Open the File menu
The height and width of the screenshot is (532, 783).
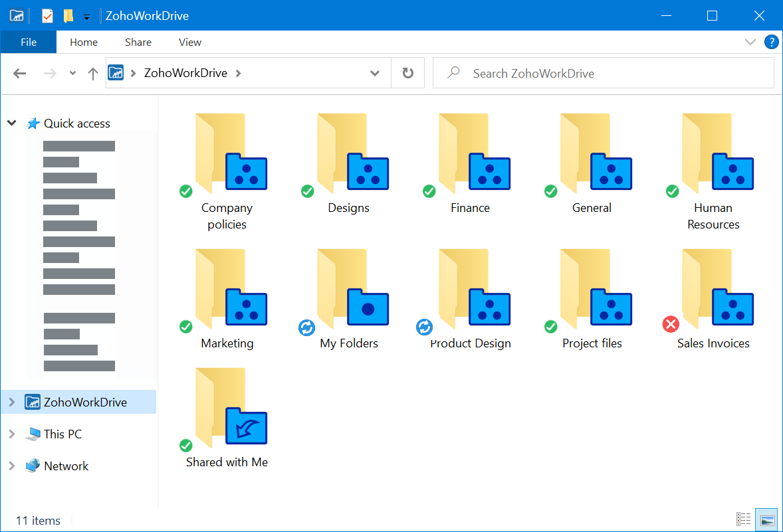tap(29, 42)
